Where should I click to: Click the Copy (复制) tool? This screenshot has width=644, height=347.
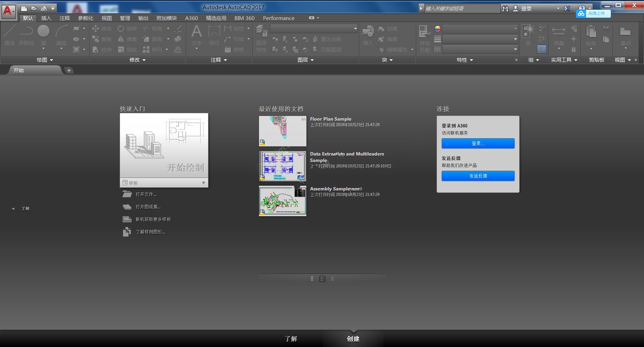click(102, 39)
